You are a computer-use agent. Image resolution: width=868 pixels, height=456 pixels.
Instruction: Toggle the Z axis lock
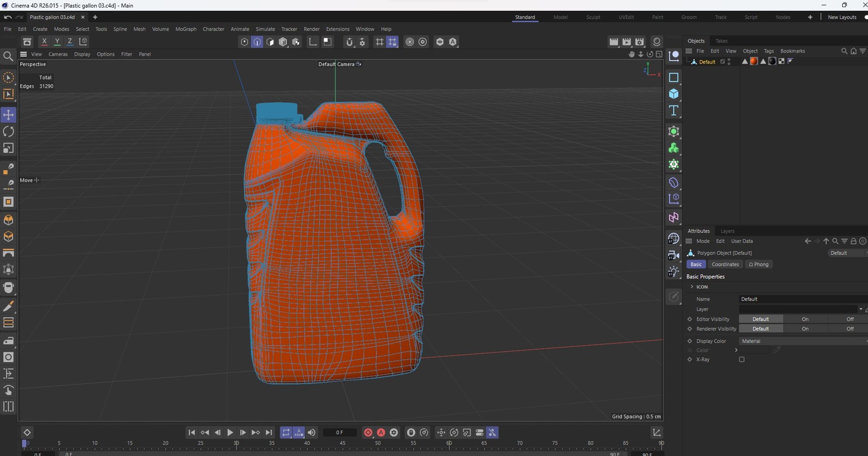click(70, 42)
